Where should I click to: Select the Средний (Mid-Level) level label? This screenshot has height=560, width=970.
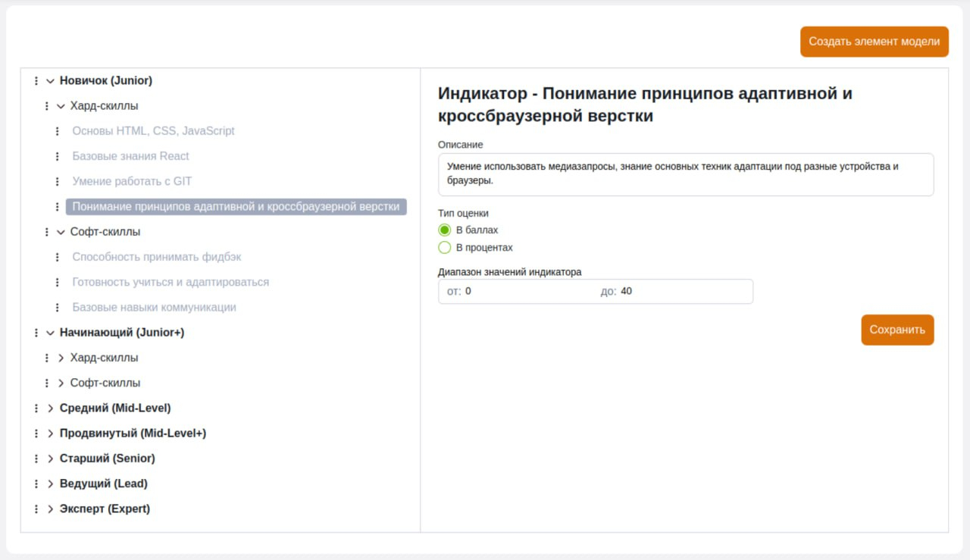(x=115, y=408)
